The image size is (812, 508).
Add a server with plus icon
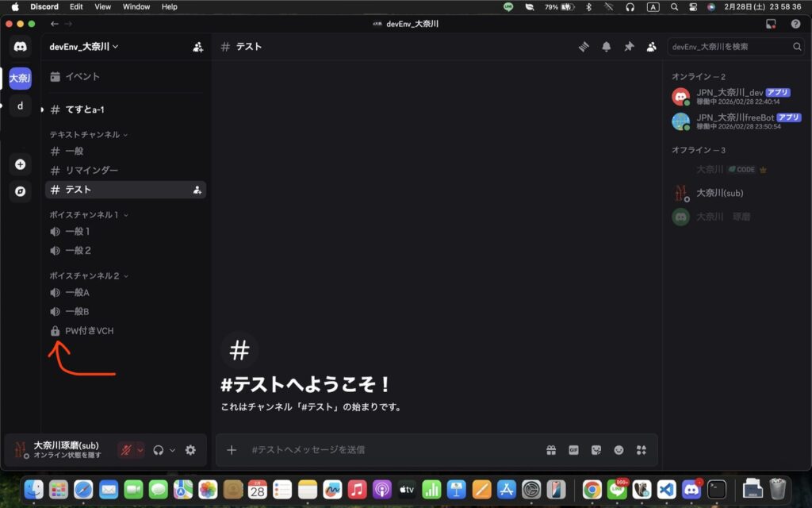pos(21,165)
